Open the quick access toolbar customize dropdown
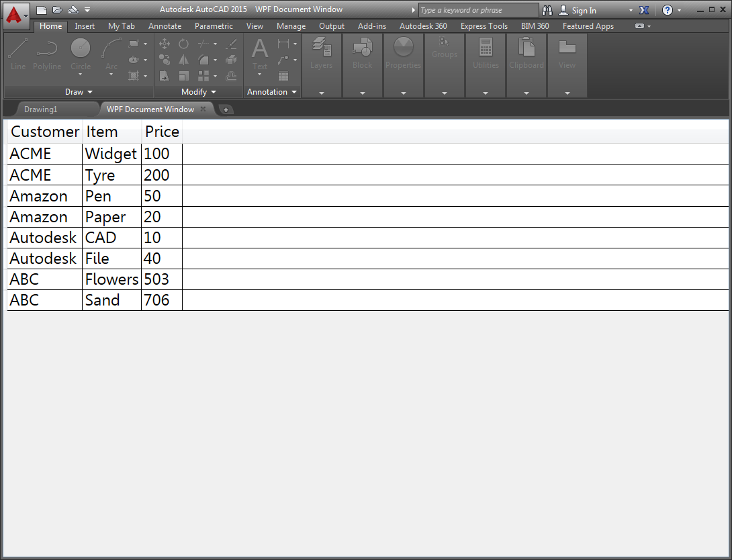This screenshot has width=732, height=560. click(x=87, y=10)
